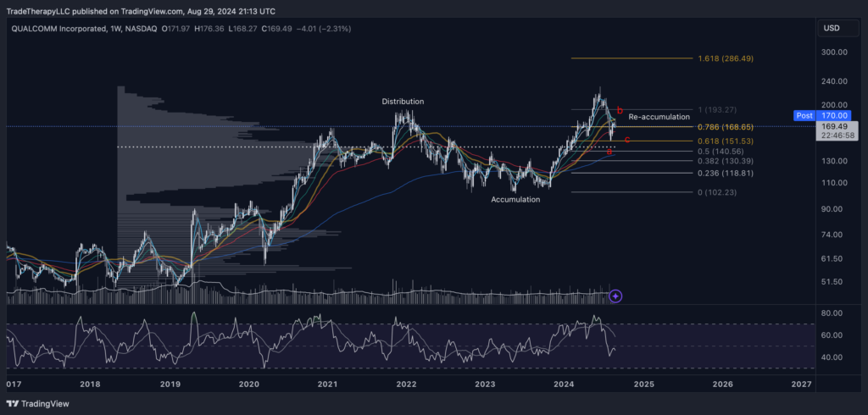
Task: Click the Re-accumulation text annotation
Action: [x=659, y=117]
